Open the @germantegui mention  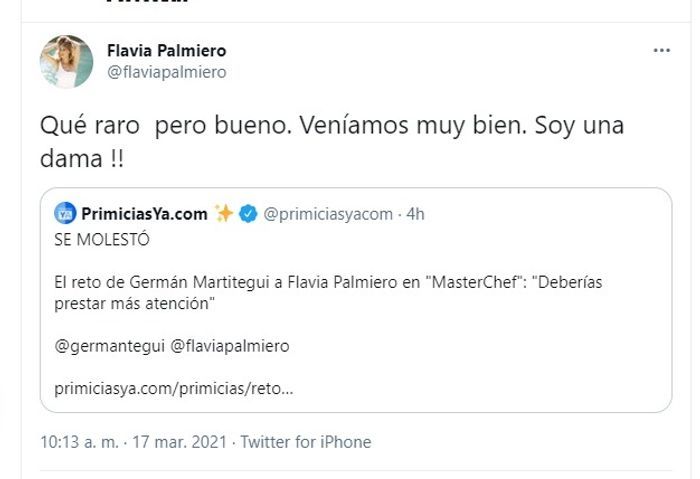108,345
